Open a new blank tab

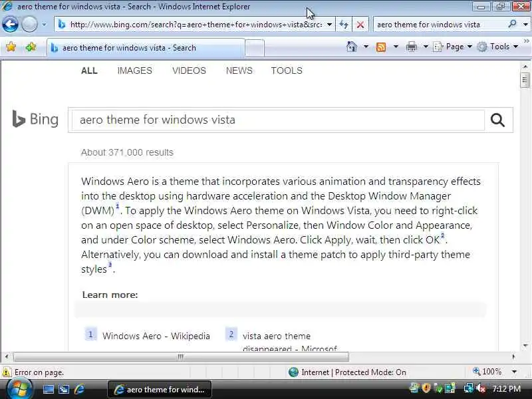pos(255,48)
